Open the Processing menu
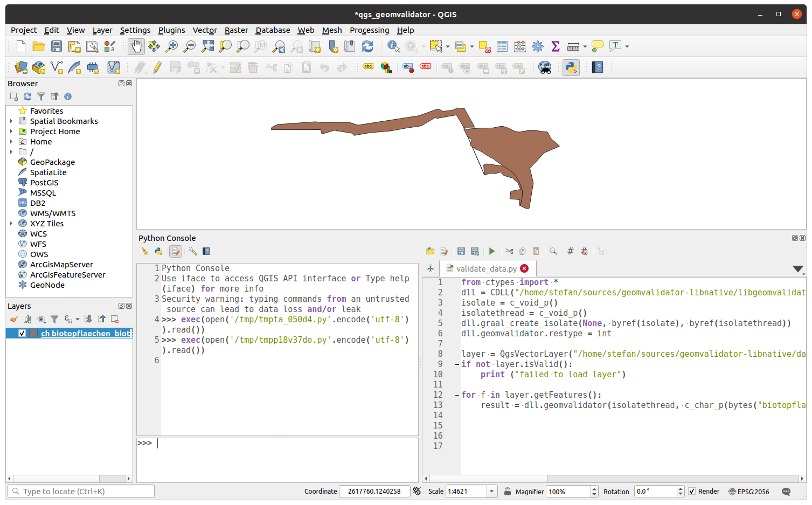Screen dimensions: 812x505 click(x=369, y=30)
